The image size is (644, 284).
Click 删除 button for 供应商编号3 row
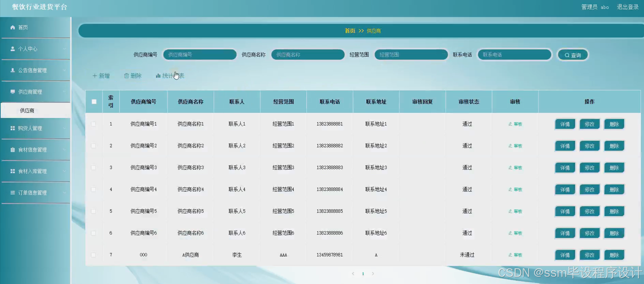coord(614,168)
